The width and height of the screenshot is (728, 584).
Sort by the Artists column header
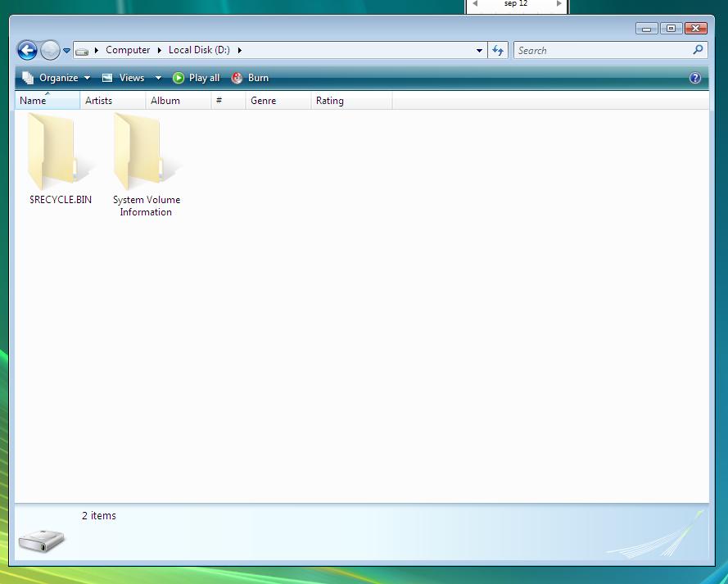tap(113, 100)
